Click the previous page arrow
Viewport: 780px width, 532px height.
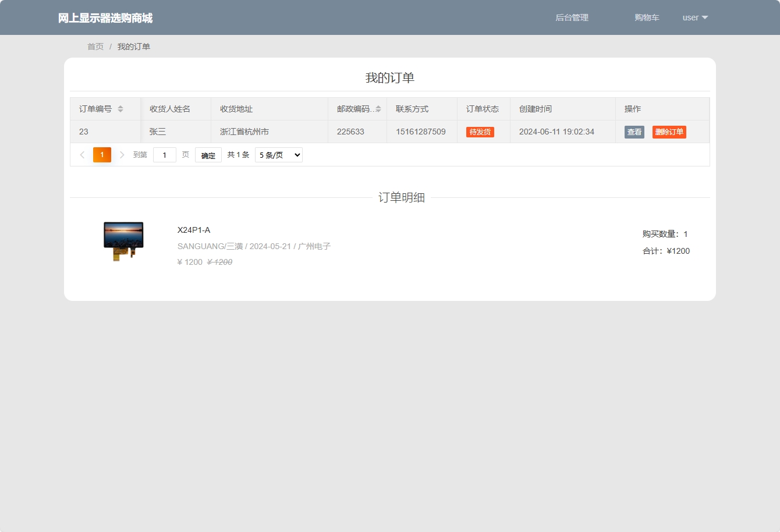click(82, 155)
